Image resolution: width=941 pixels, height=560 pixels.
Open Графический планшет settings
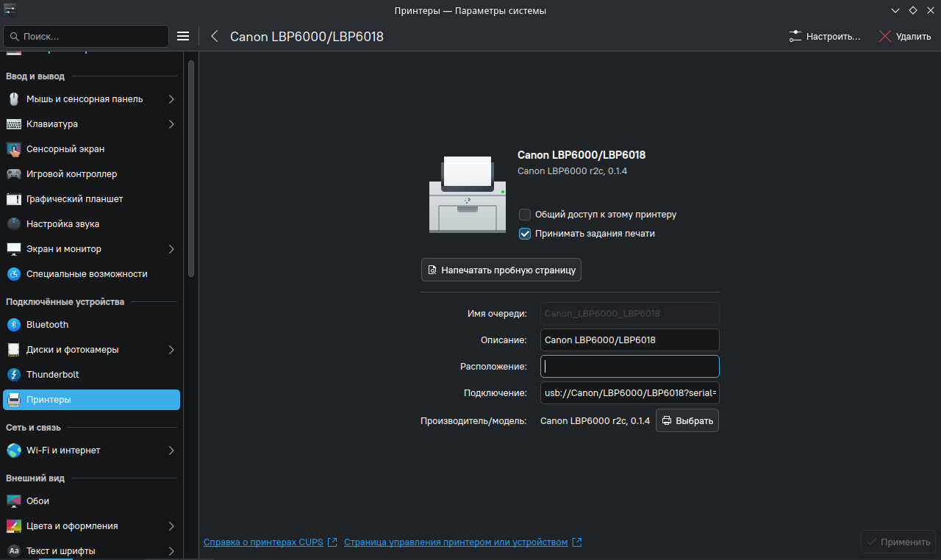click(x=92, y=199)
